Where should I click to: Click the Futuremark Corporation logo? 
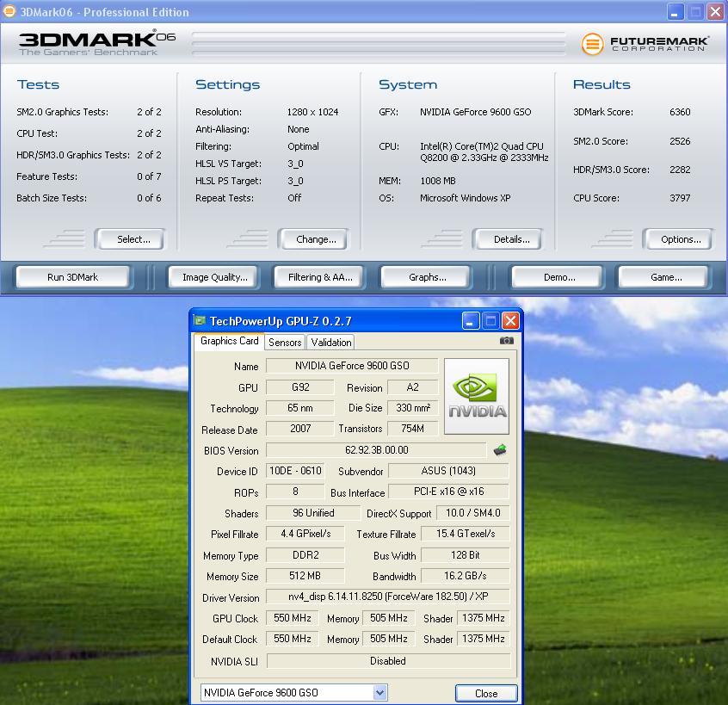click(645, 44)
